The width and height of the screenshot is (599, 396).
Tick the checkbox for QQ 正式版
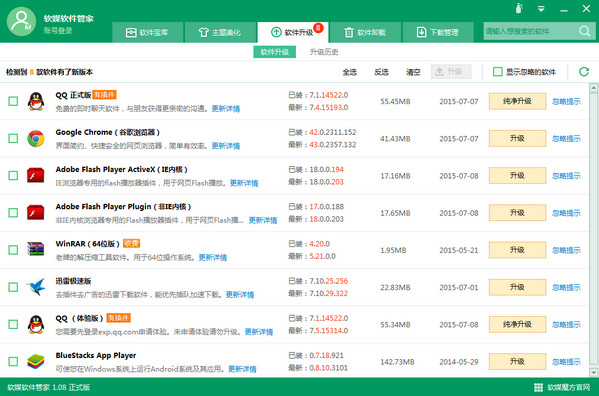pyautogui.click(x=13, y=101)
